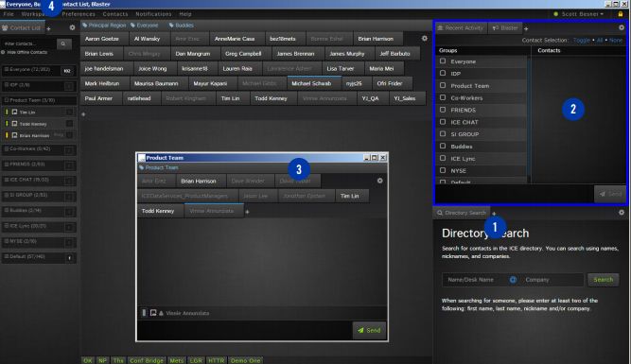Screen dimensions: 631x364
Task: Open the main contact grid settings gear
Action: pos(425,38)
